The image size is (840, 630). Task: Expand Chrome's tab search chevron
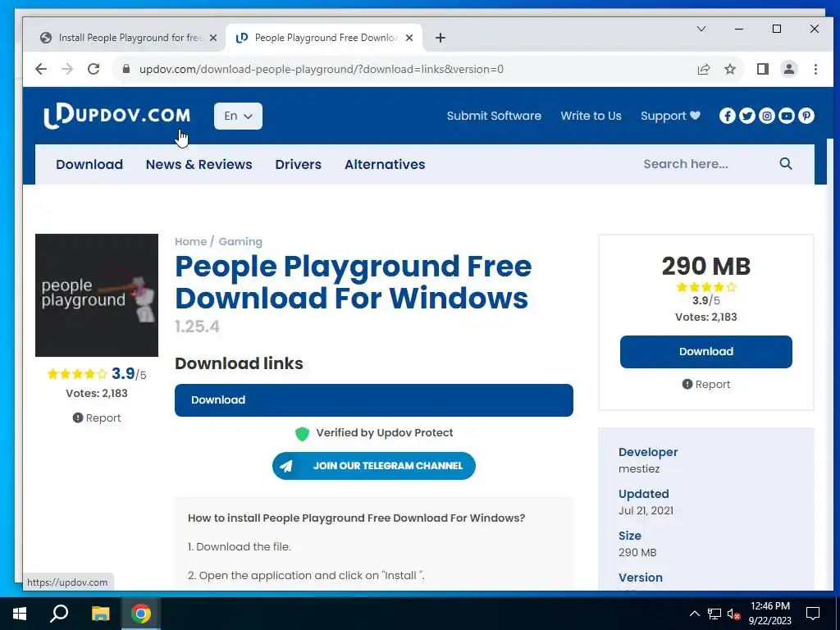[701, 29]
